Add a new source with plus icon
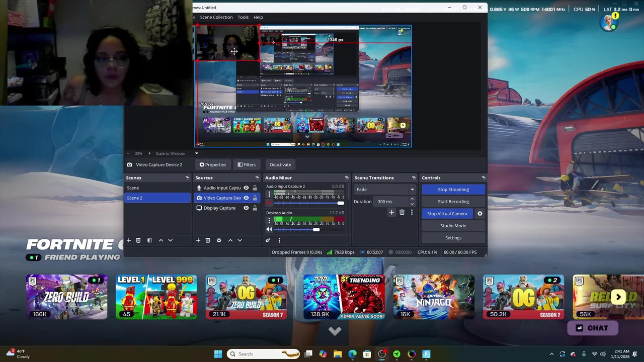644x362 pixels. 198,240
